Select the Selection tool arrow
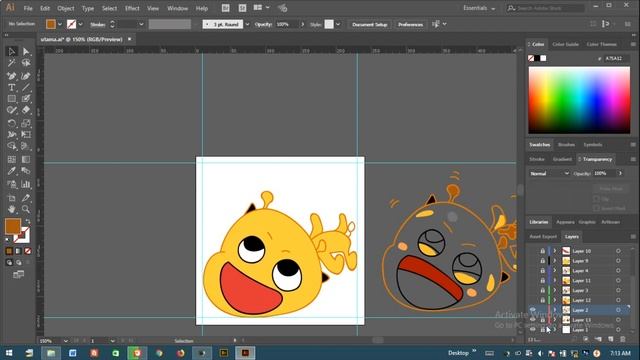Viewport: 640px width, 360px height. tap(11, 51)
